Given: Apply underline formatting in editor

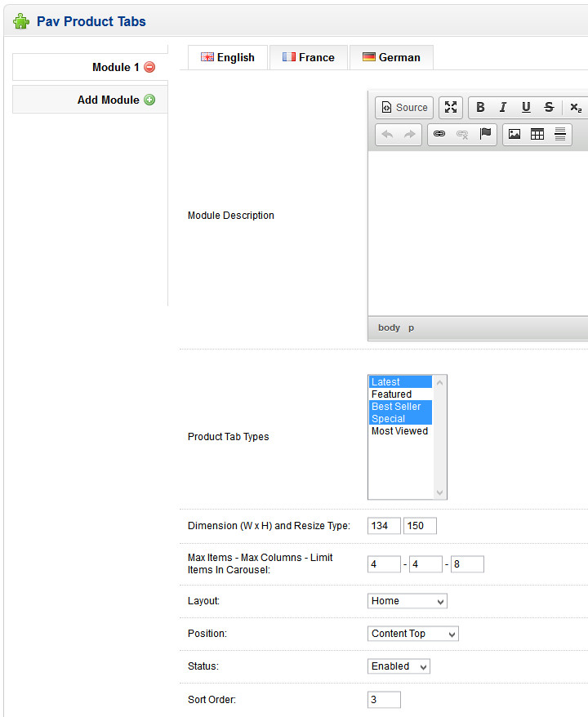Looking at the screenshot, I should 526,108.
